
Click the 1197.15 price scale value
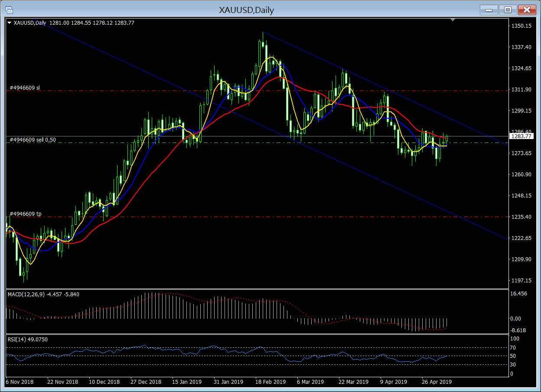point(521,281)
